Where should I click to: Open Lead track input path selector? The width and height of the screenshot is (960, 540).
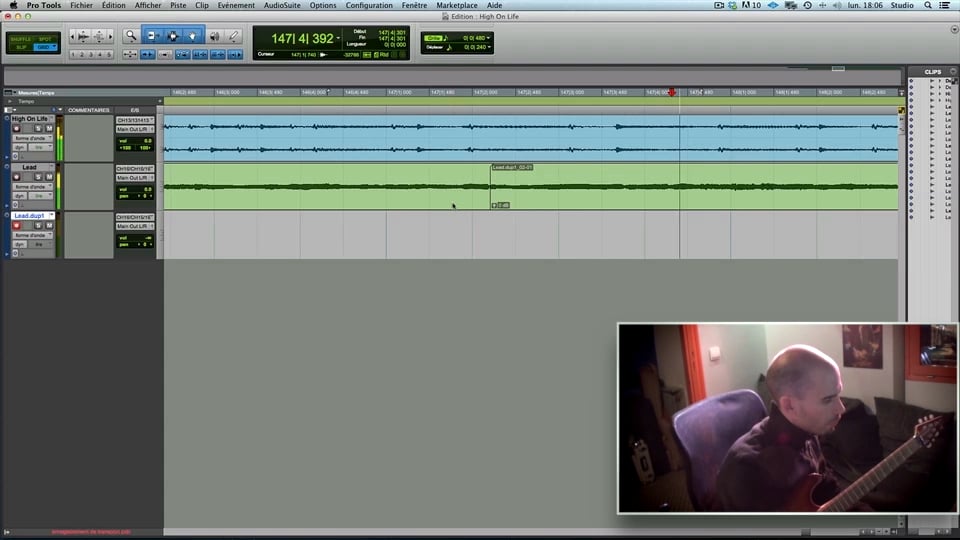tap(135, 168)
